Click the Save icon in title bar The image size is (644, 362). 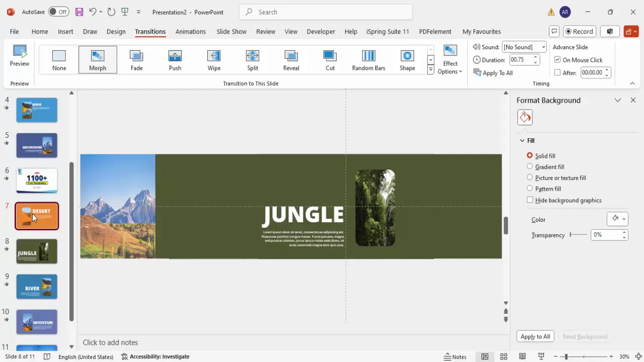[x=79, y=12]
